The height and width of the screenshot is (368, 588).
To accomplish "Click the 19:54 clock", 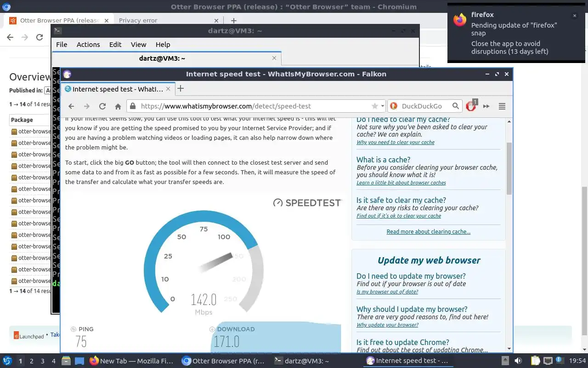I will click(x=577, y=361).
